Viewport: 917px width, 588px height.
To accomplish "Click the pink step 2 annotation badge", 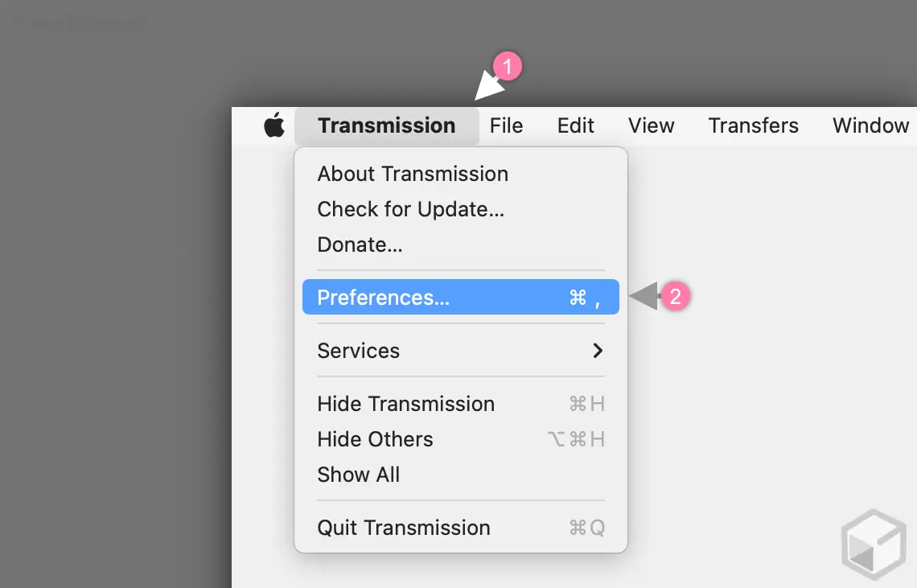I will [676, 297].
